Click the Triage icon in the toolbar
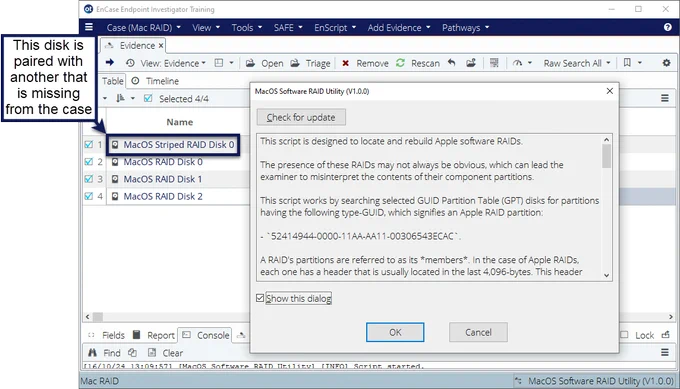680x389 pixels. (295, 63)
